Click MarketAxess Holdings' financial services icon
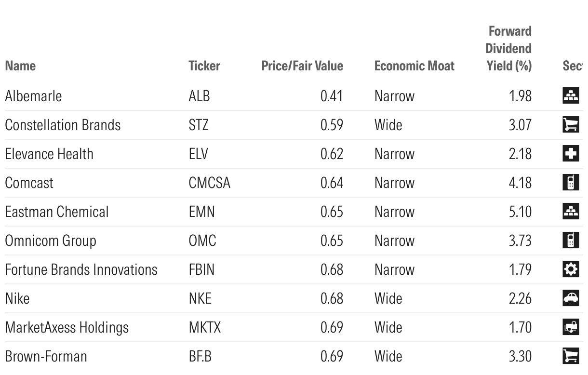This screenshot has width=588, height=375. [571, 327]
